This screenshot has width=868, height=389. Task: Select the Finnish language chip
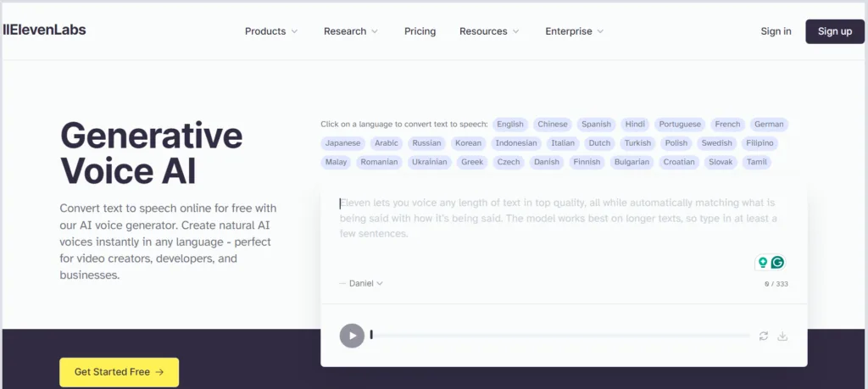click(587, 162)
